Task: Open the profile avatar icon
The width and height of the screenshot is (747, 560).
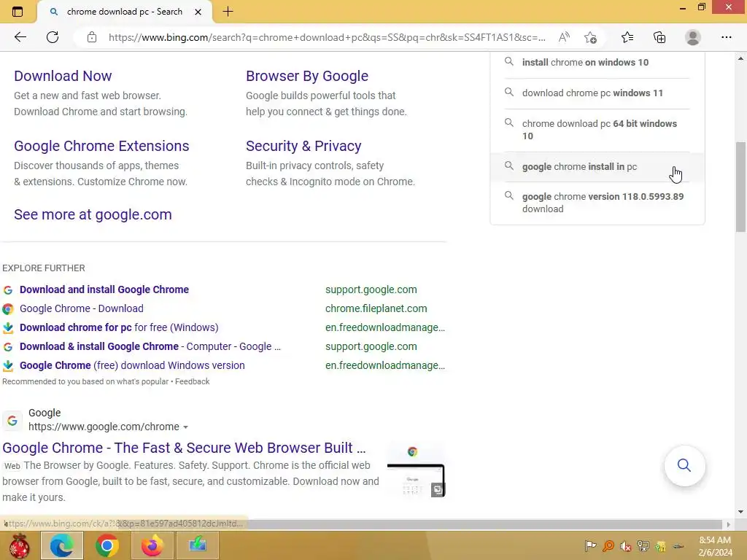Action: (x=693, y=37)
